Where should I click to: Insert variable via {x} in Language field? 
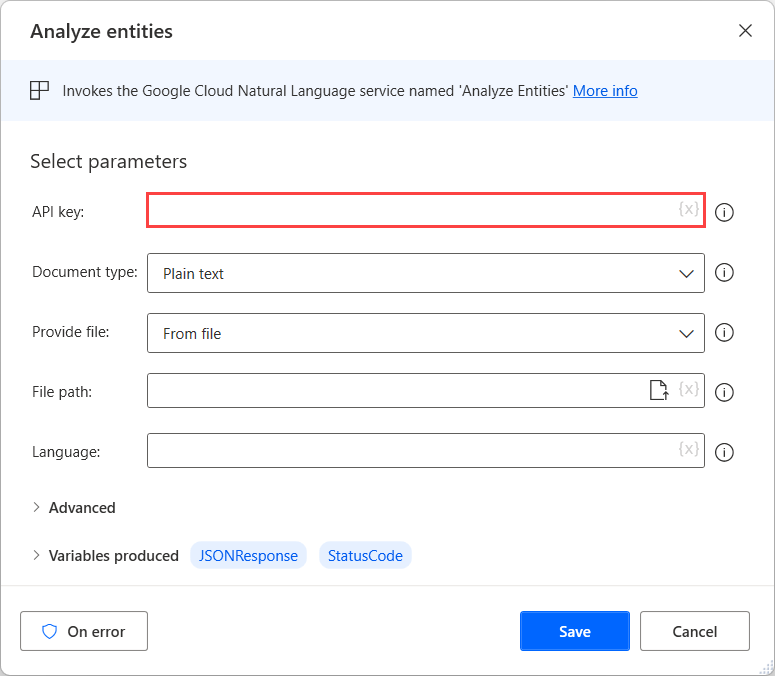point(688,450)
